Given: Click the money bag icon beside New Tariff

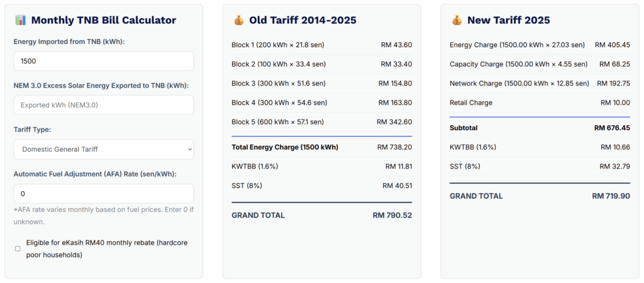Looking at the screenshot, I should click(457, 20).
